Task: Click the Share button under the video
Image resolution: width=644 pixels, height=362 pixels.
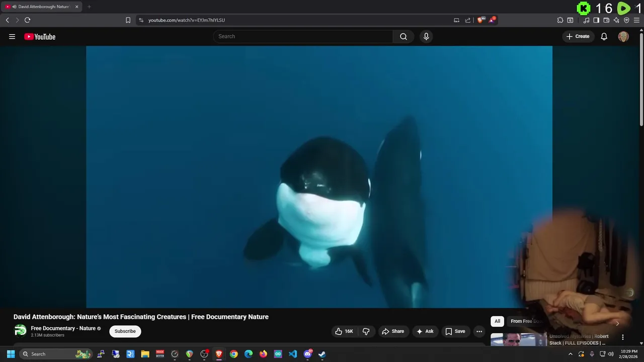Action: 393,331
